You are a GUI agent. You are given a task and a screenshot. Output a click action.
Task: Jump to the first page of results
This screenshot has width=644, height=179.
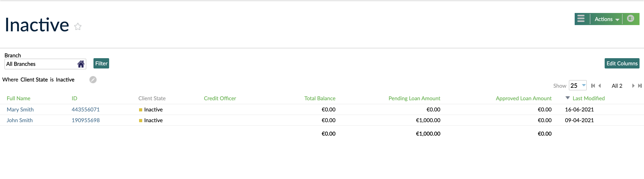593,86
